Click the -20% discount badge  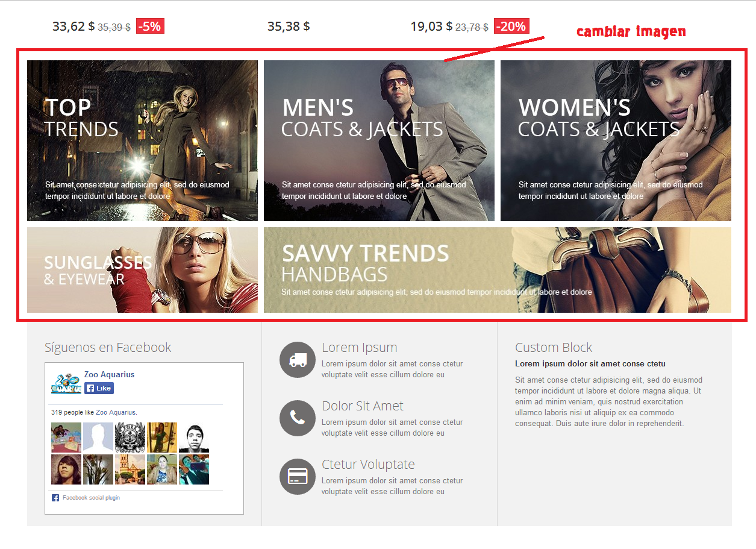511,26
